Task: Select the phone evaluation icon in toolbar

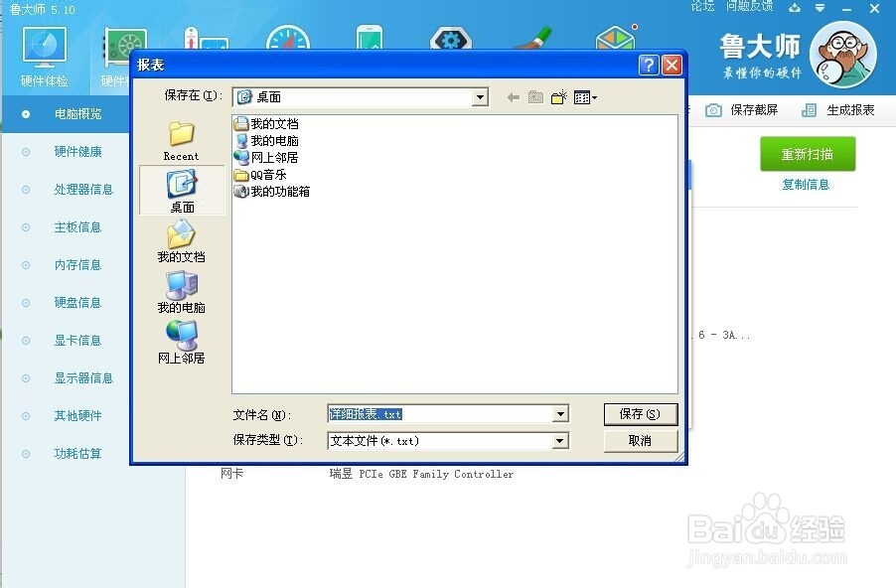Action: point(368,40)
